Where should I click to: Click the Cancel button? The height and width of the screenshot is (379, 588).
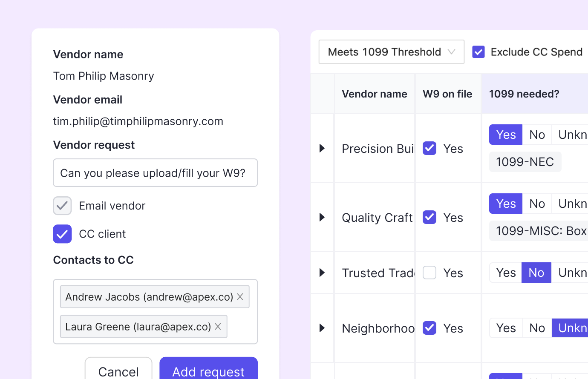(x=118, y=370)
